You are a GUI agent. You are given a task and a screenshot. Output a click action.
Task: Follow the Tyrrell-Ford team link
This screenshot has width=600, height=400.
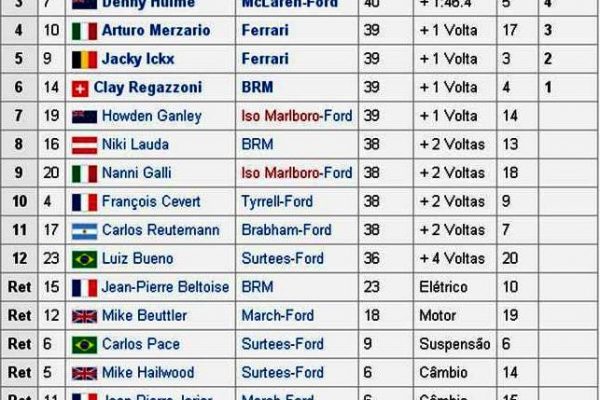click(x=277, y=202)
